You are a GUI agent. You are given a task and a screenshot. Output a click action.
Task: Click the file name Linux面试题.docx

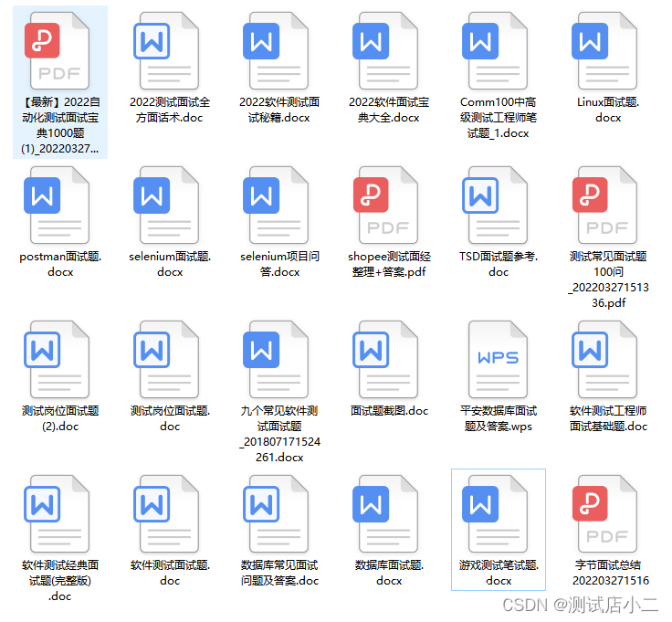coord(608,110)
